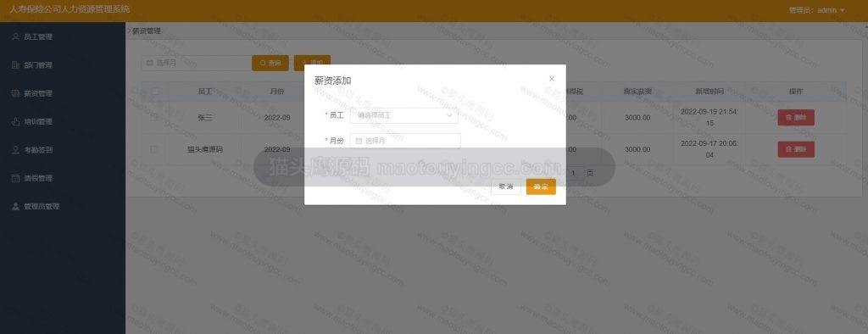868x334 pixels.
Task: Close the 薪资添加 dialog with X
Action: coord(551,79)
